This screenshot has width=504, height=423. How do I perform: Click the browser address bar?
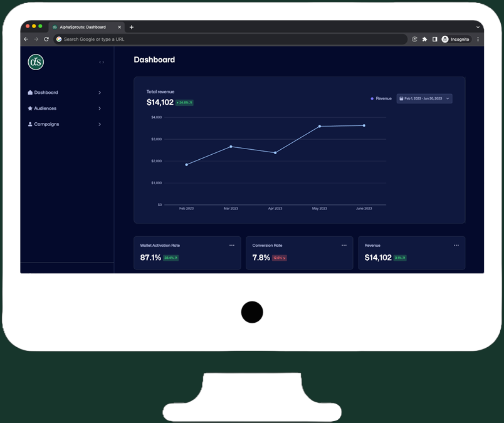pyautogui.click(x=232, y=39)
